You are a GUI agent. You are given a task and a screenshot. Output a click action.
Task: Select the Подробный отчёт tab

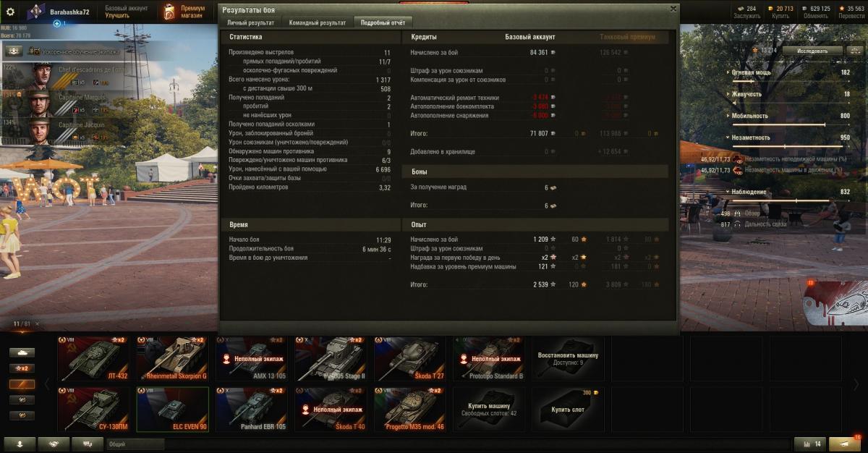383,22
